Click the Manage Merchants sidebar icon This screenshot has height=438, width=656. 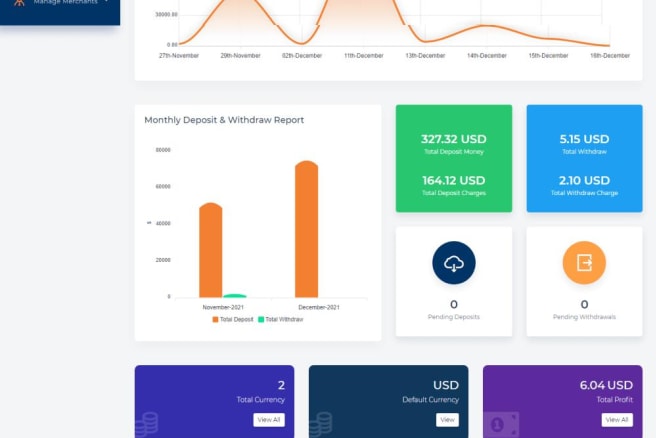[x=19, y=3]
